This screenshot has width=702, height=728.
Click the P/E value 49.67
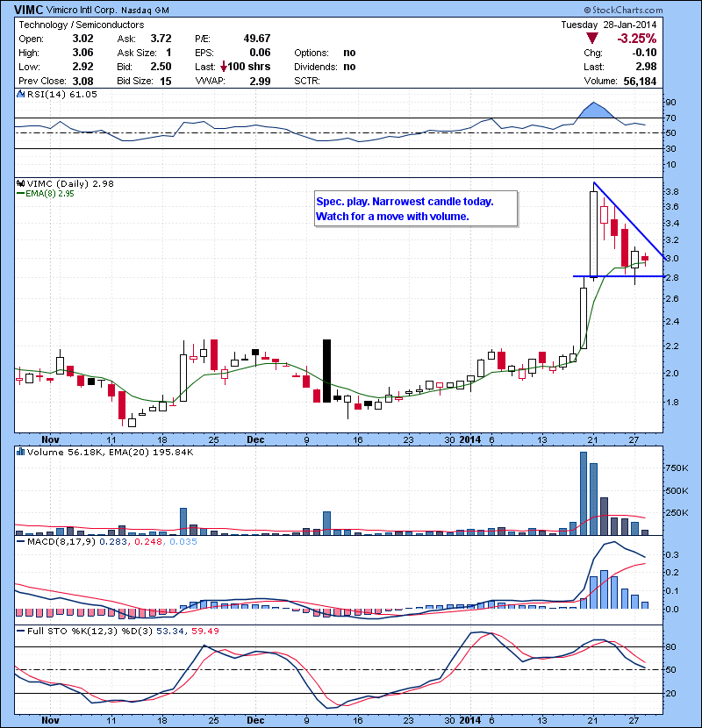[257, 39]
